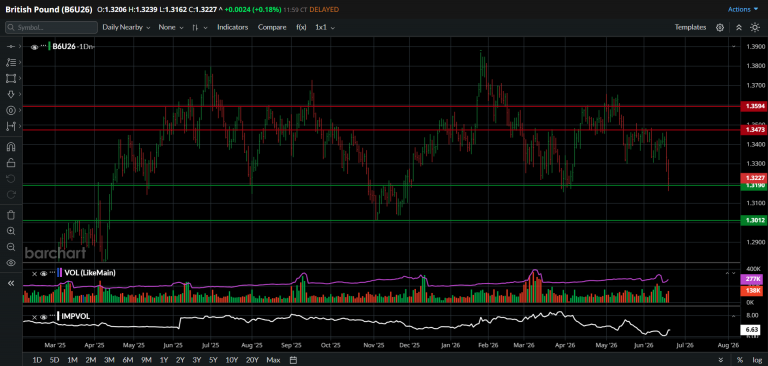The width and height of the screenshot is (768, 366).
Task: Hide the VOL (LikeMain) indicator
Action: (43, 273)
